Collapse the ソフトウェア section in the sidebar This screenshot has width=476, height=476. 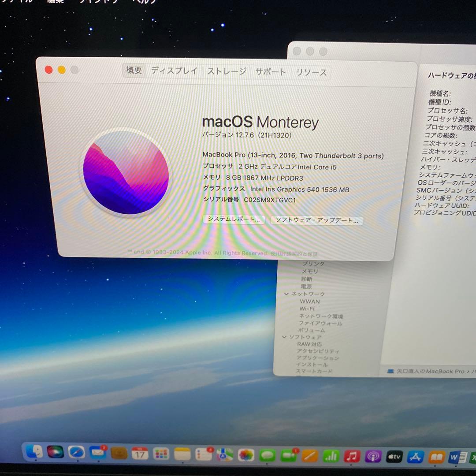285,337
